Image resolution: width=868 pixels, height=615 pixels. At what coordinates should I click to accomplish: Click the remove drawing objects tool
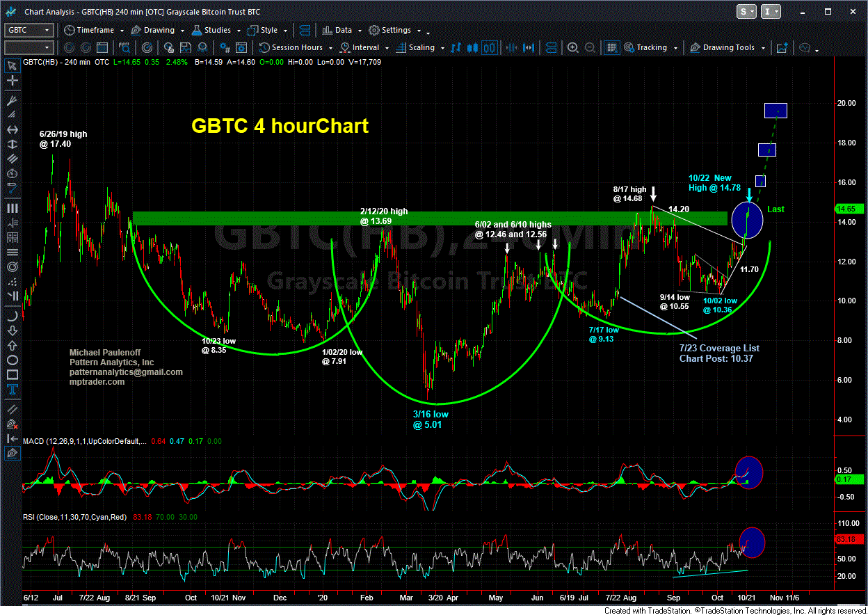tap(12, 424)
